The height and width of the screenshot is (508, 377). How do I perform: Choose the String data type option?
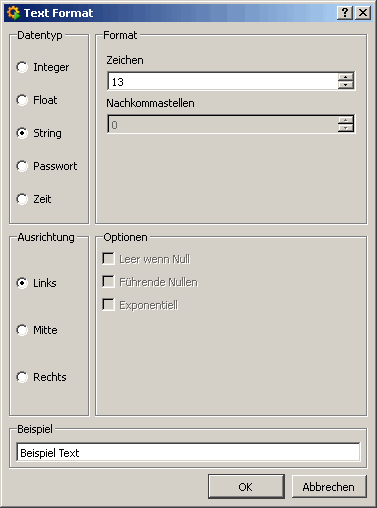tap(39, 133)
